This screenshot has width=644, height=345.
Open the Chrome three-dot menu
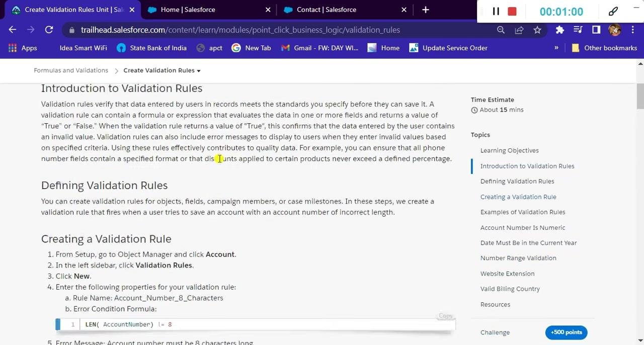(632, 30)
